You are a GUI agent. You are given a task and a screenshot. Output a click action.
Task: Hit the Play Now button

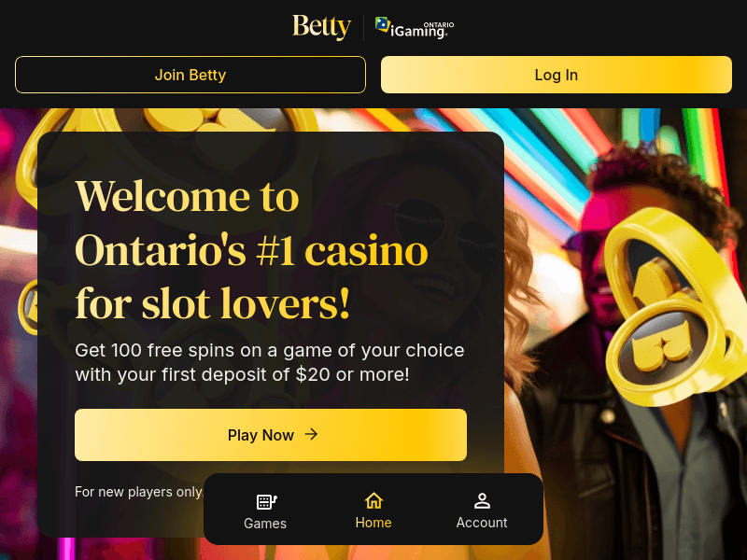pyautogui.click(x=271, y=435)
